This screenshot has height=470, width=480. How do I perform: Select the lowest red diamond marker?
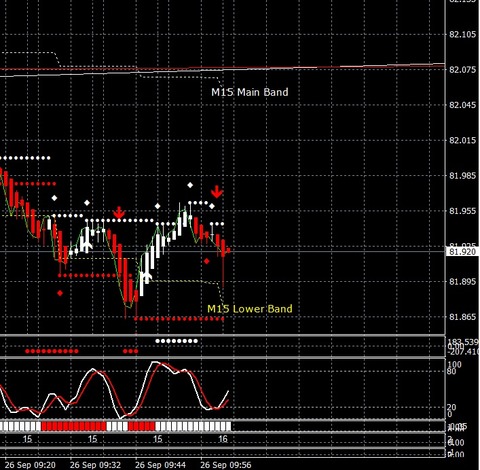pyautogui.click(x=60, y=293)
